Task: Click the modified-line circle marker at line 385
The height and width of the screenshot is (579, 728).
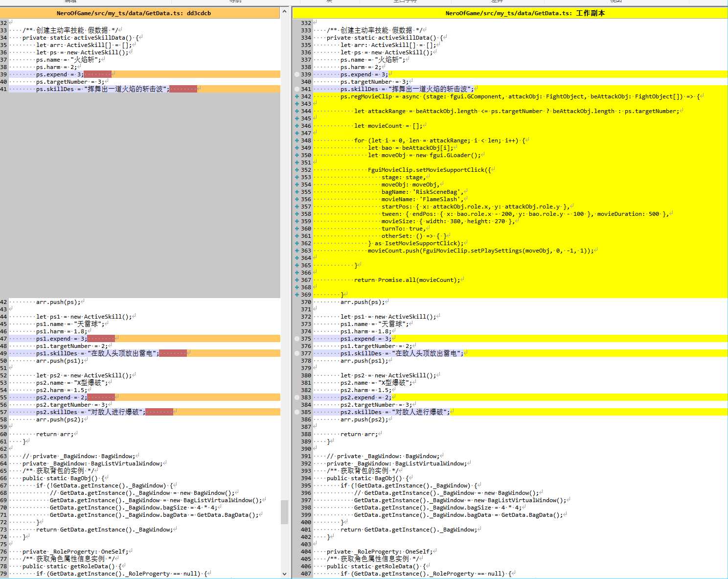Action: (297, 412)
